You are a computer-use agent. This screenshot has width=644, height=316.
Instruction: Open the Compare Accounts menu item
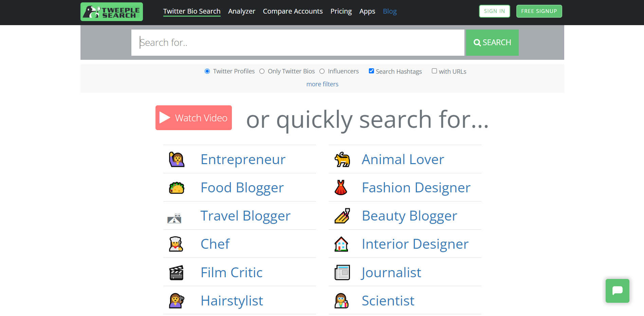(x=292, y=11)
